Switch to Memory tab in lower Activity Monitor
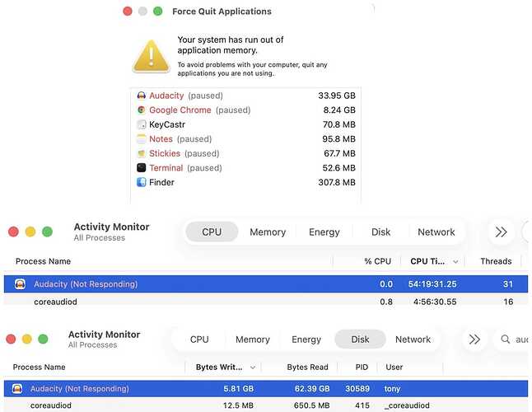Viewport: 532px width, 412px height. point(253,339)
